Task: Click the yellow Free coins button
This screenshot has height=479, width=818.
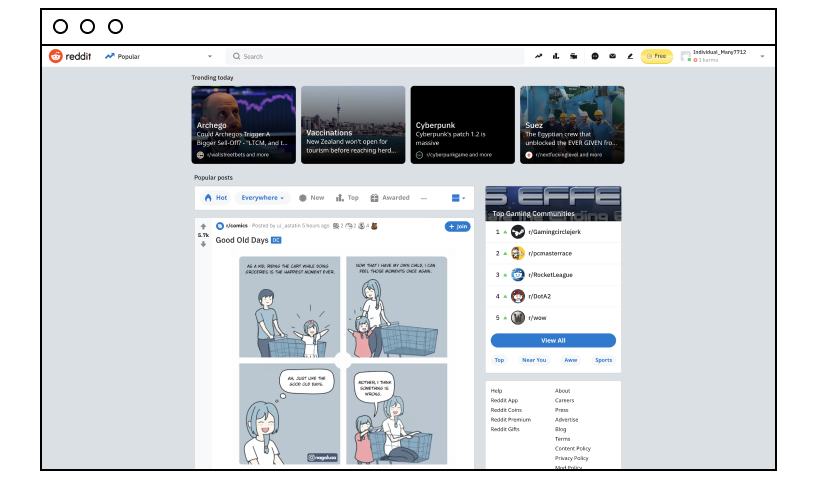Action: click(x=657, y=56)
